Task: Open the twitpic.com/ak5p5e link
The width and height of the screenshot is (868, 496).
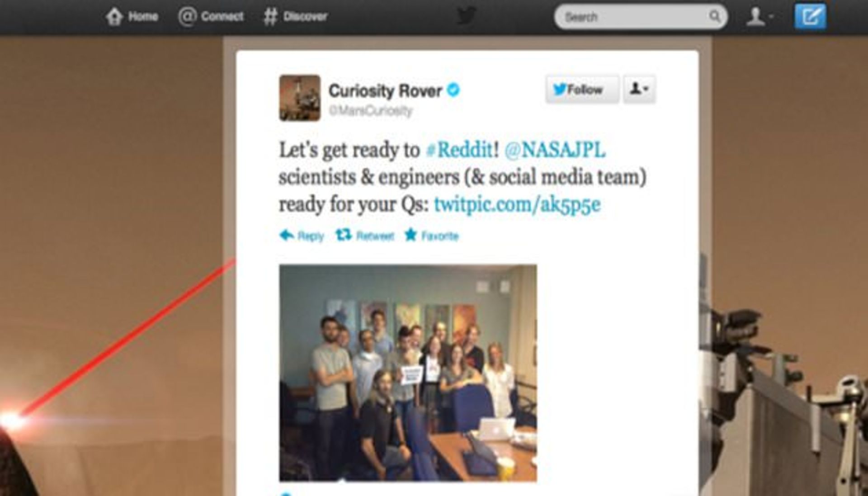Action: coord(517,205)
